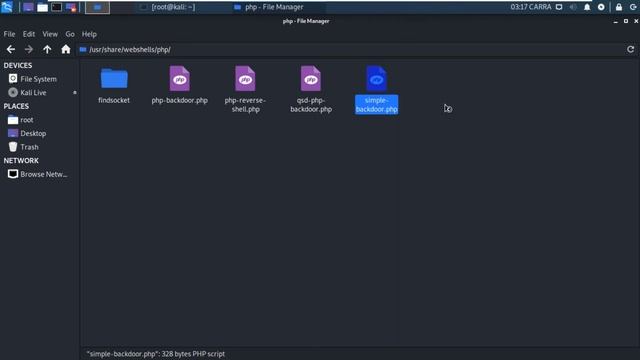Image resolution: width=640 pixels, height=360 pixels.
Task: Click the /usr/share/webshells/php/ location bar
Action: (351, 49)
